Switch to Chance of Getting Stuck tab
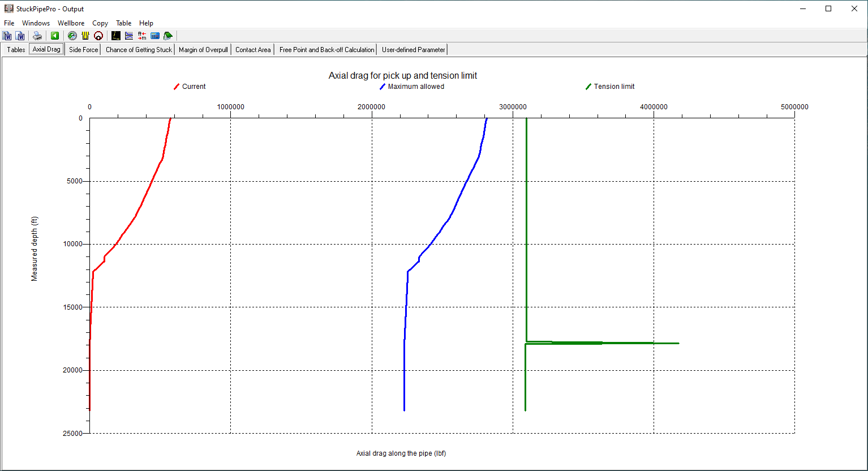Screen dimensions: 868x471 (139, 50)
